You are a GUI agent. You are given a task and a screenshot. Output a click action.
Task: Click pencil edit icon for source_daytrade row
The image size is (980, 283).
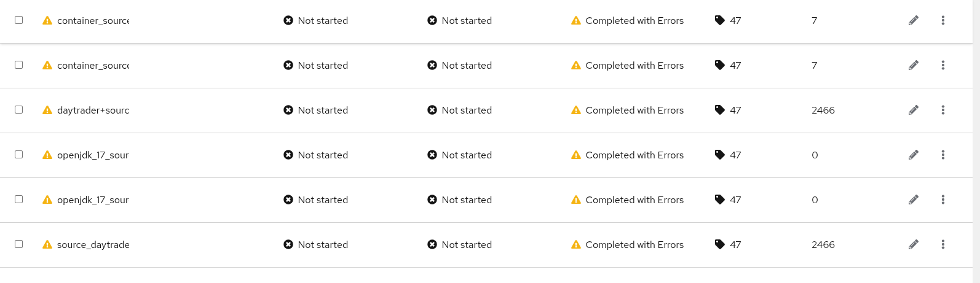[x=914, y=244]
